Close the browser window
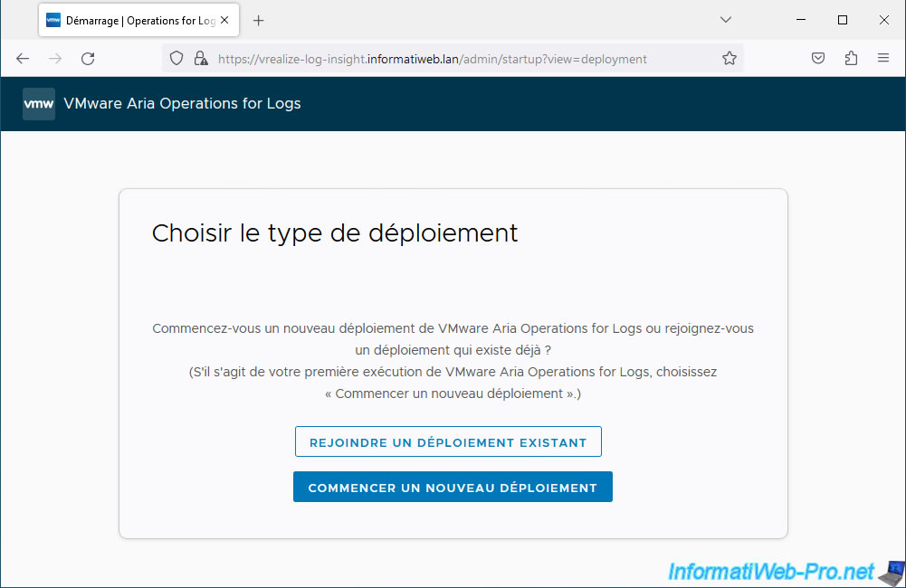This screenshot has height=588, width=906. click(884, 20)
